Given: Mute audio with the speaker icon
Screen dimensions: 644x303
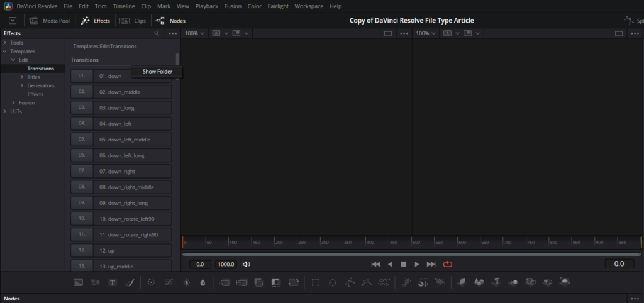Looking at the screenshot, I should click(247, 264).
